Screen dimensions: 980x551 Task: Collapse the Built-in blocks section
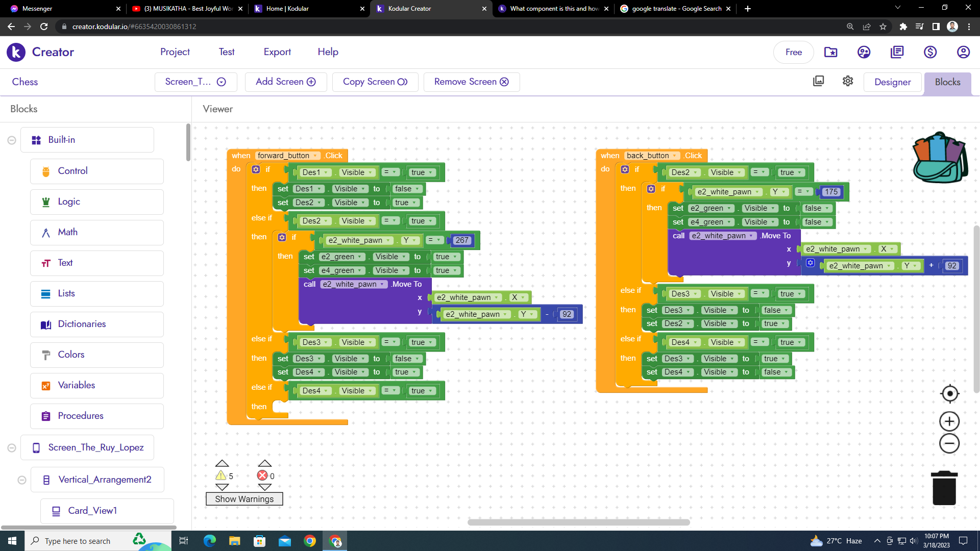click(x=12, y=140)
